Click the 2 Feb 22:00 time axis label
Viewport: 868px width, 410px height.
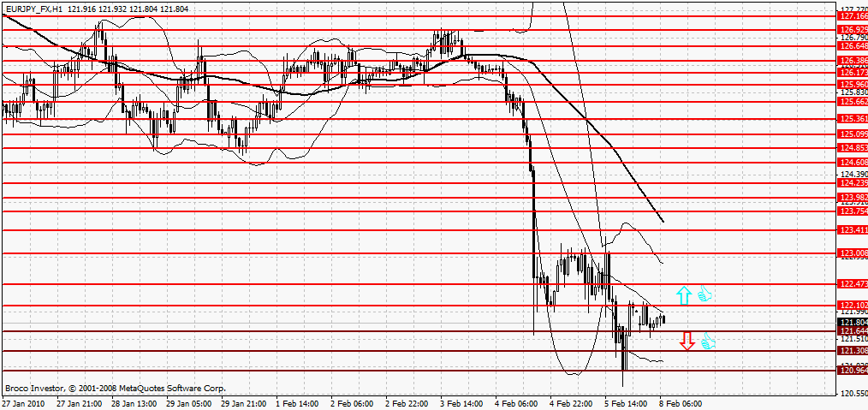coord(407,404)
